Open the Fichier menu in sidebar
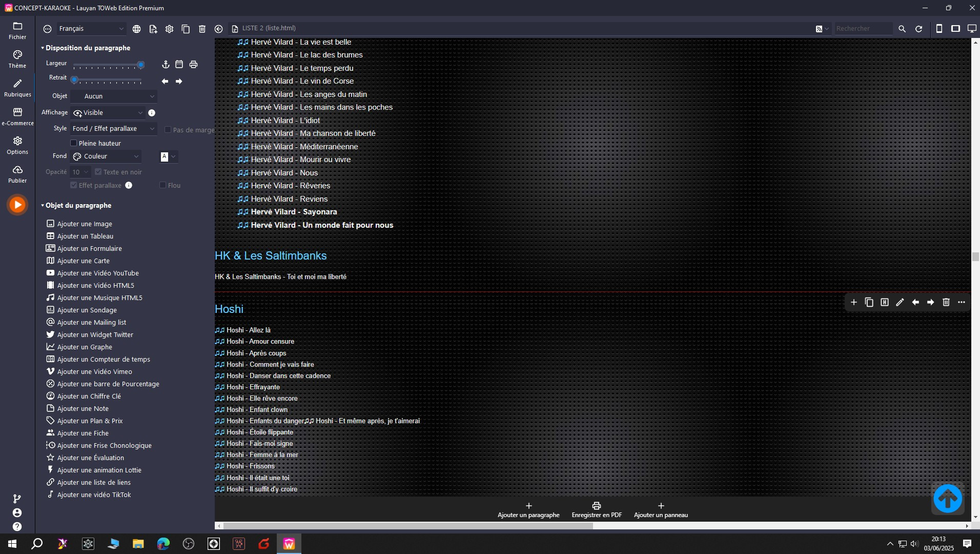980x554 pixels. pos(17,30)
